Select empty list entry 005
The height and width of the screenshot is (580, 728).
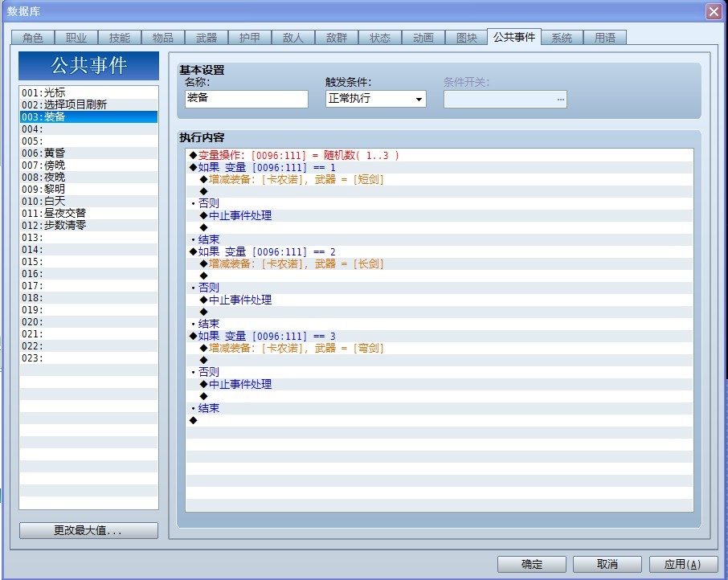tap(88, 141)
